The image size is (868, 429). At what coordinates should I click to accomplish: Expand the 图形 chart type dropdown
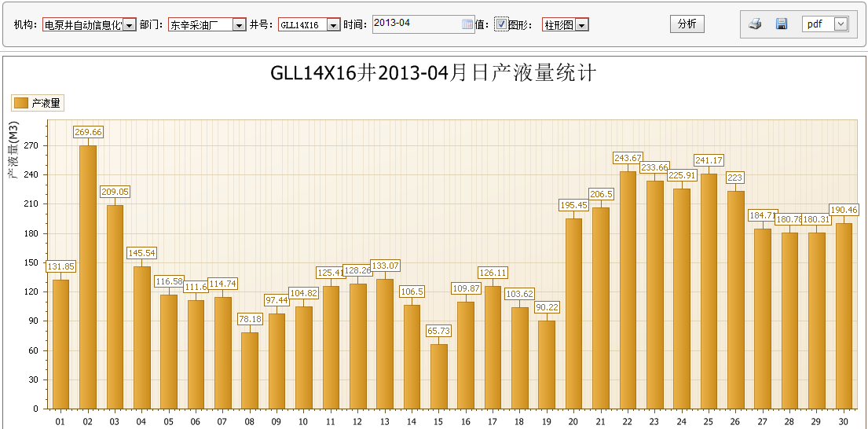point(581,25)
